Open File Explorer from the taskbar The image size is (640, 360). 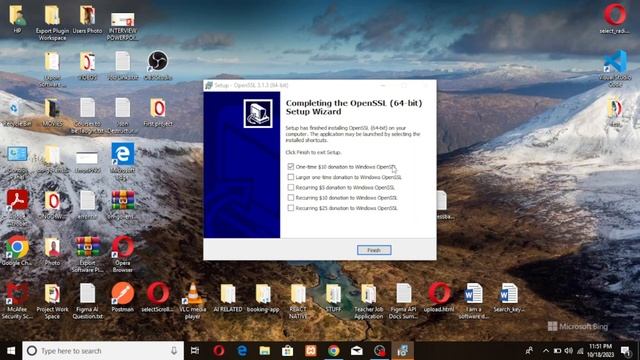[264, 351]
